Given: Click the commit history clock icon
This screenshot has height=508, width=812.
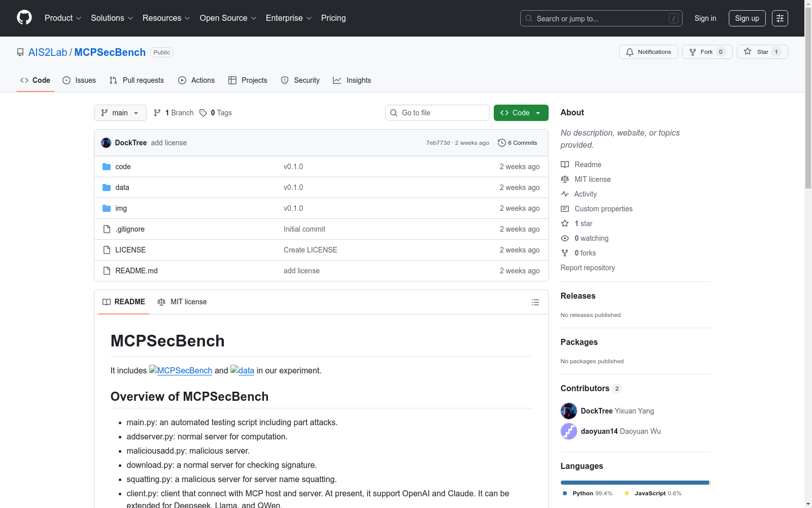Looking at the screenshot, I should pos(502,143).
